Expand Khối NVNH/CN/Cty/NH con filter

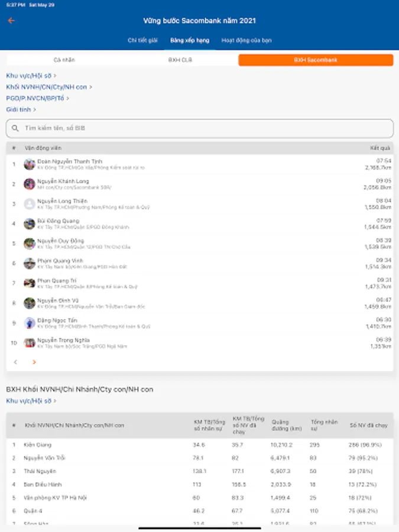(x=49, y=87)
